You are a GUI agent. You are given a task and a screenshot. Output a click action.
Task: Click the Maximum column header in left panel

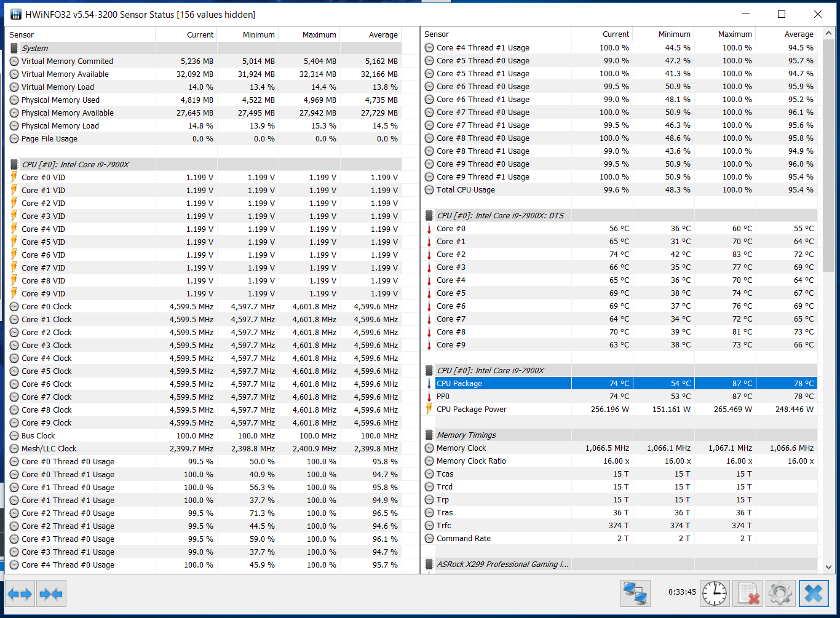tap(319, 35)
